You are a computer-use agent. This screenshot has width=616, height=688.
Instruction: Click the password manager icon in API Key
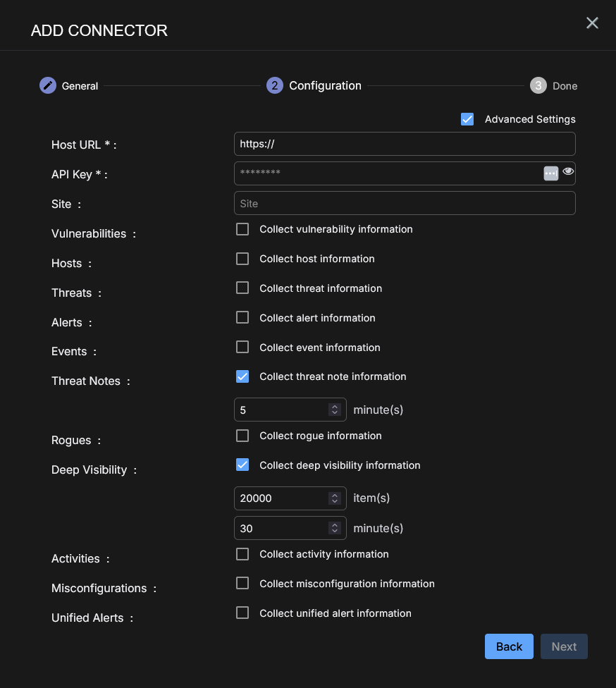(x=551, y=173)
